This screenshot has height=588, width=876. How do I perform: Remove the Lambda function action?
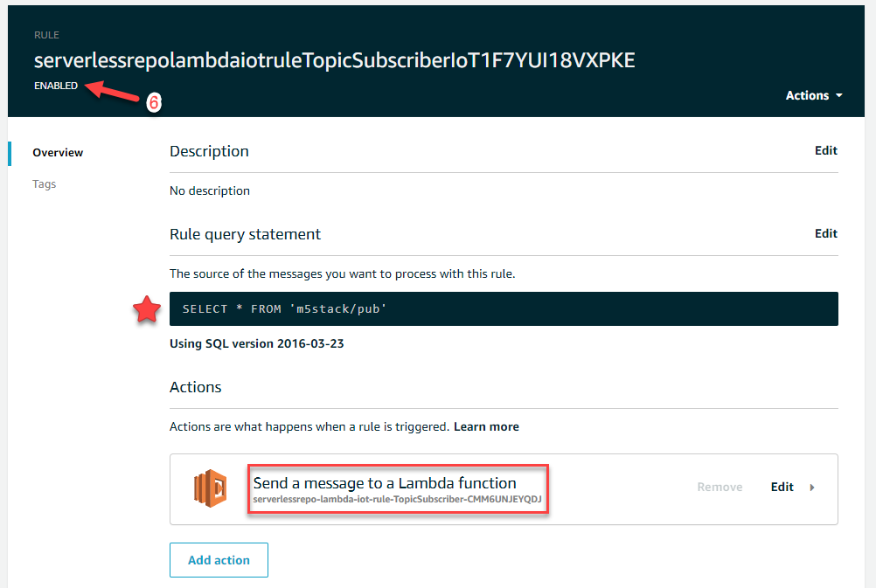tap(720, 487)
